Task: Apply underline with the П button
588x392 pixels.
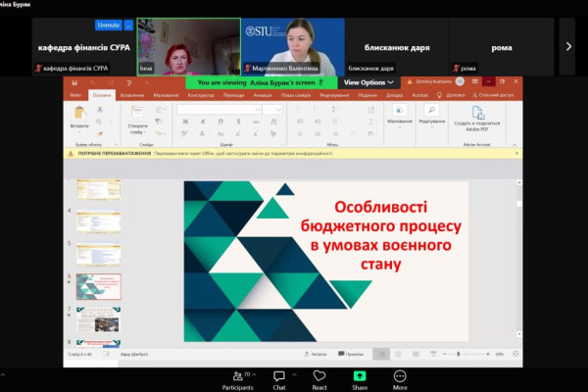Action: click(x=220, y=122)
